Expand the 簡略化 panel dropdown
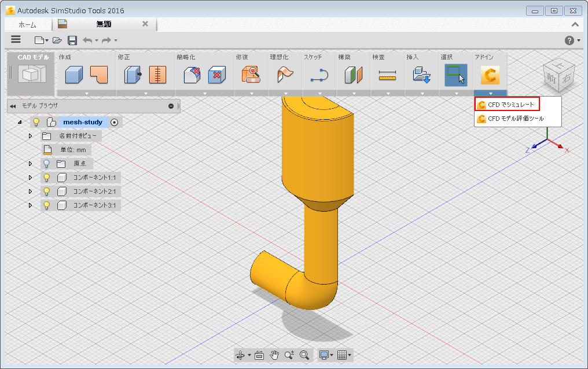This screenshot has width=588, height=369. (x=205, y=93)
